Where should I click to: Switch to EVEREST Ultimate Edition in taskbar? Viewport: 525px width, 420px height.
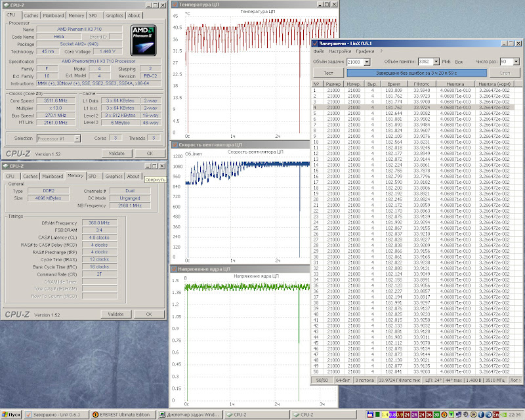(x=122, y=414)
